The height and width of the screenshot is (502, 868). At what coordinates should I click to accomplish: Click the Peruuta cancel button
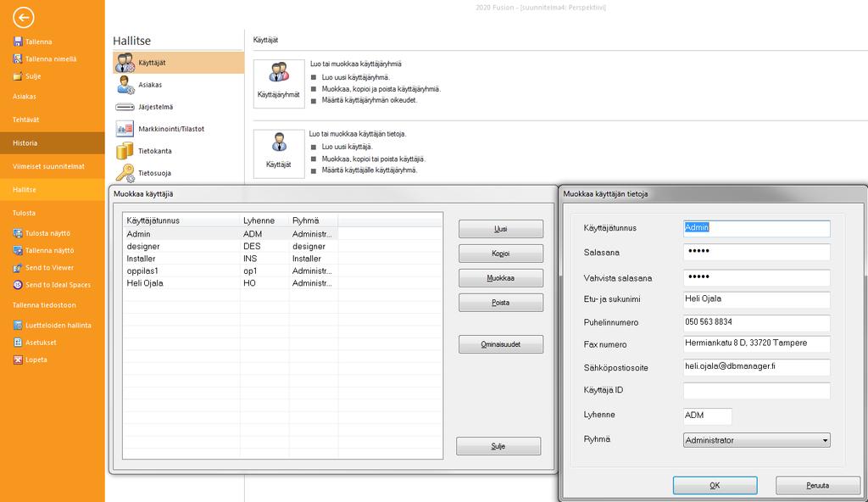point(818,485)
